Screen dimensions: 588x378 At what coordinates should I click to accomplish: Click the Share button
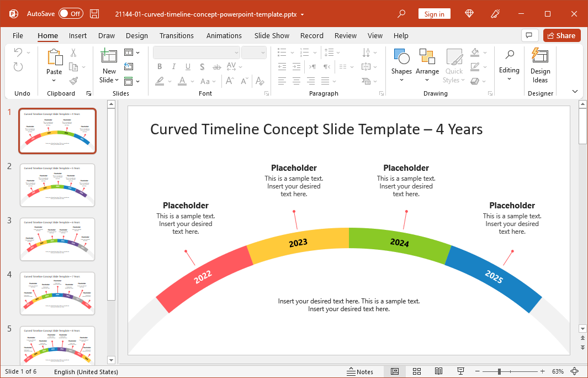pyautogui.click(x=561, y=35)
